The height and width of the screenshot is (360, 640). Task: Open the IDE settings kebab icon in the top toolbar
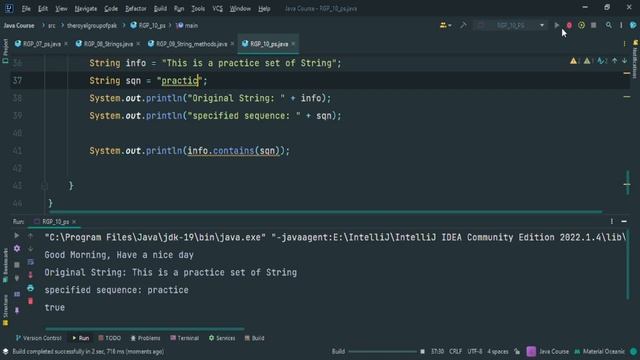click(621, 25)
